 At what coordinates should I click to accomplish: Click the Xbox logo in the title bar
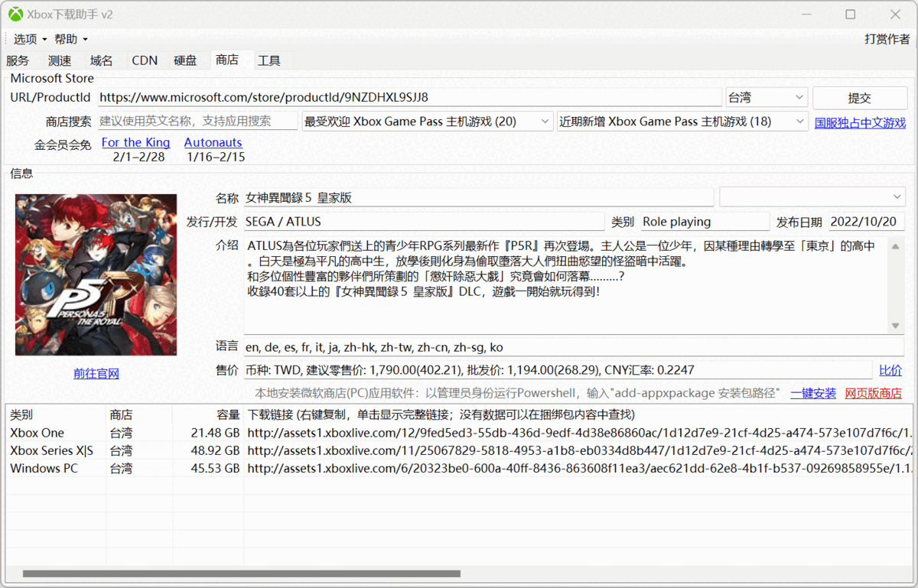(x=15, y=15)
